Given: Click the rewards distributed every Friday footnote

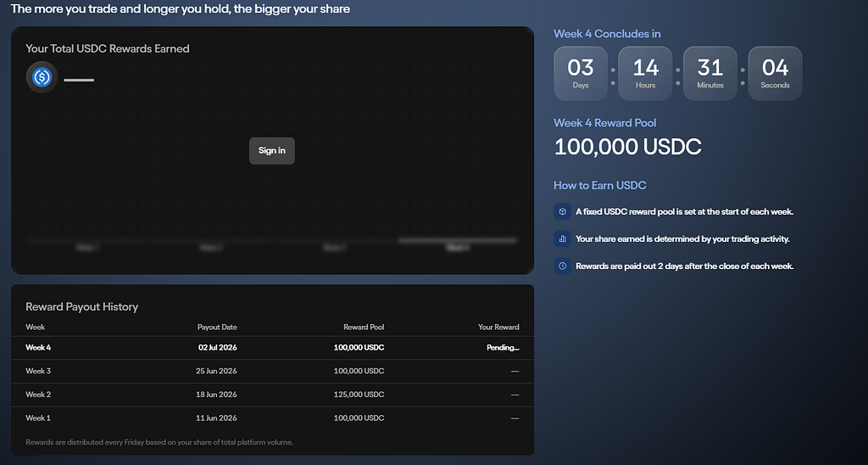Looking at the screenshot, I should point(159,442).
